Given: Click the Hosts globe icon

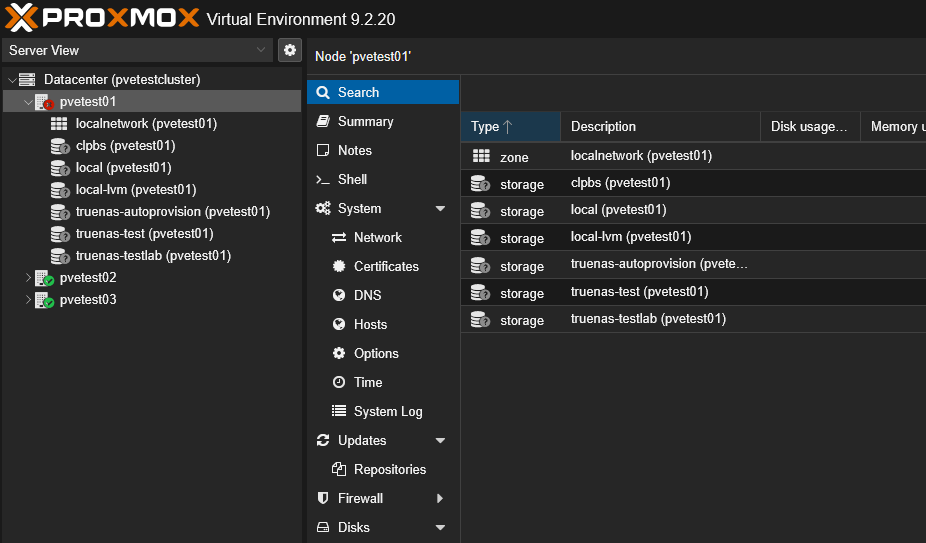Looking at the screenshot, I should (339, 324).
